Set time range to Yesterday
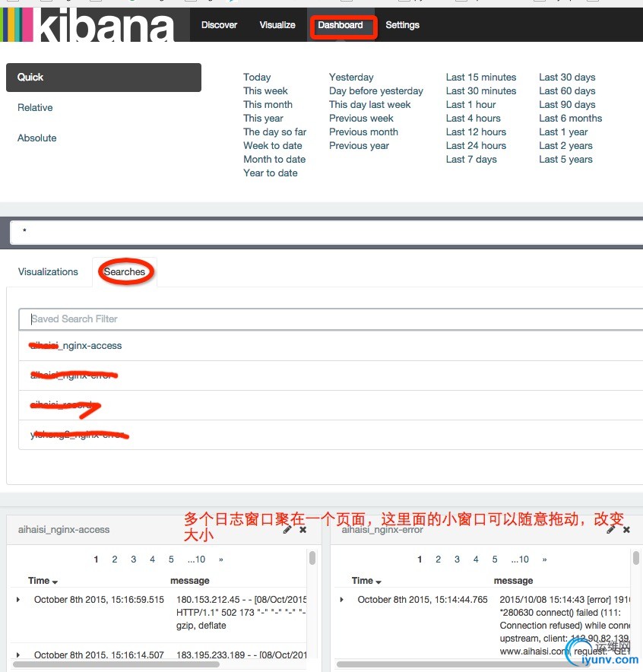The image size is (643, 672). tap(351, 77)
